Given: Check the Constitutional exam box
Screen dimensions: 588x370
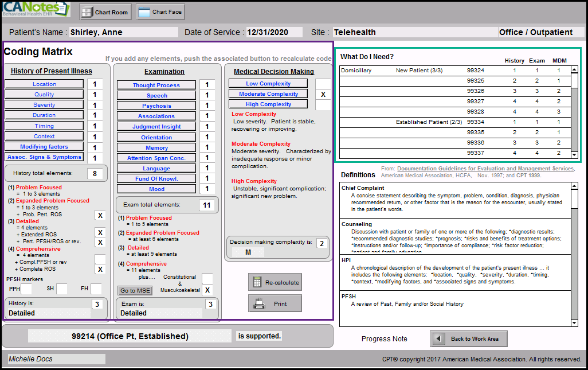Looking at the screenshot, I should click(x=207, y=278).
